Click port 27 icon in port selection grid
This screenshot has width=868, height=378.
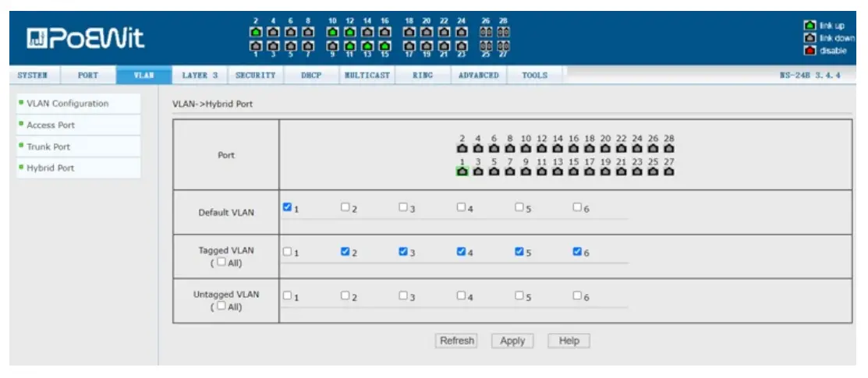pyautogui.click(x=669, y=171)
